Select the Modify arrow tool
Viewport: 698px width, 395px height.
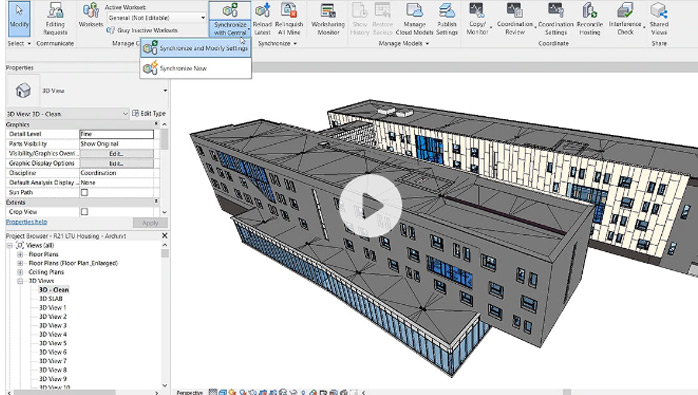click(19, 19)
